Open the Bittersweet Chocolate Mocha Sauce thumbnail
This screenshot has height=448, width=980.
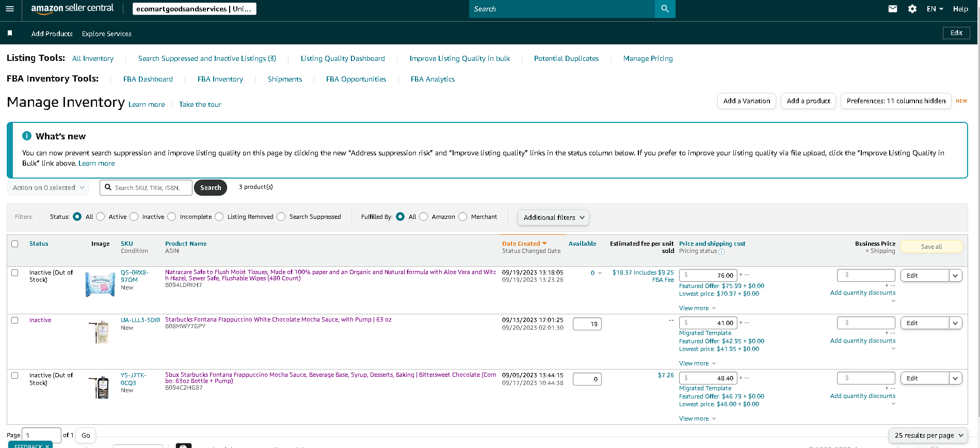[100, 387]
